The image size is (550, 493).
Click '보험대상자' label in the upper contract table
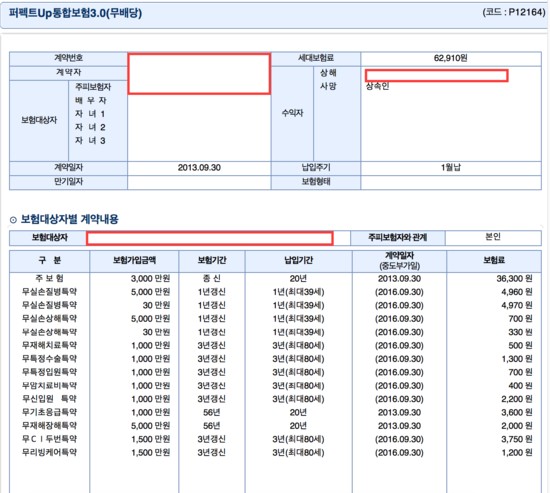click(x=39, y=120)
